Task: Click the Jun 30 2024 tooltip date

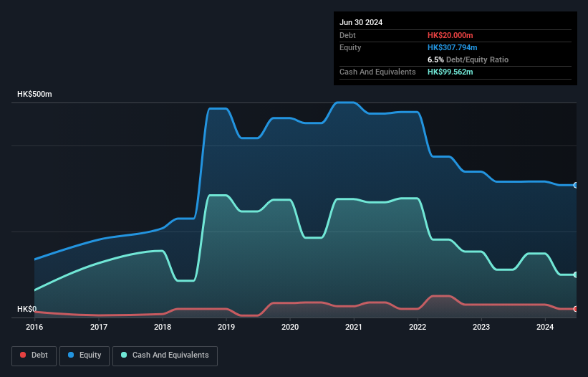Action: click(x=361, y=22)
